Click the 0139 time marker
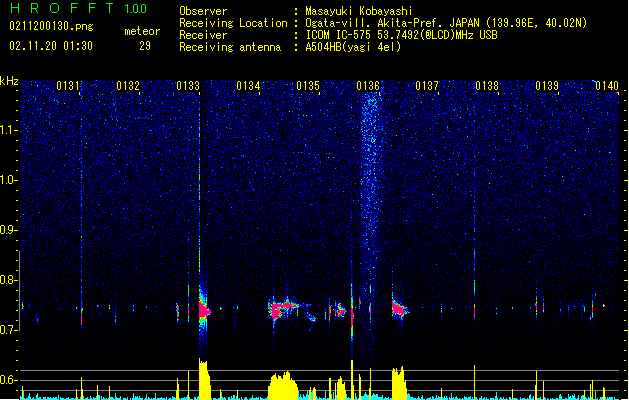Screen dimensions: 629x400 [547, 86]
